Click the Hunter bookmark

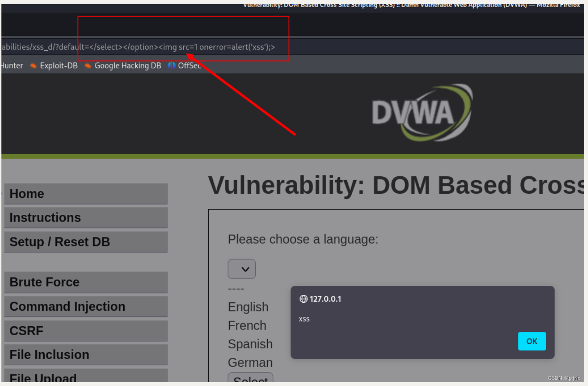(12, 66)
